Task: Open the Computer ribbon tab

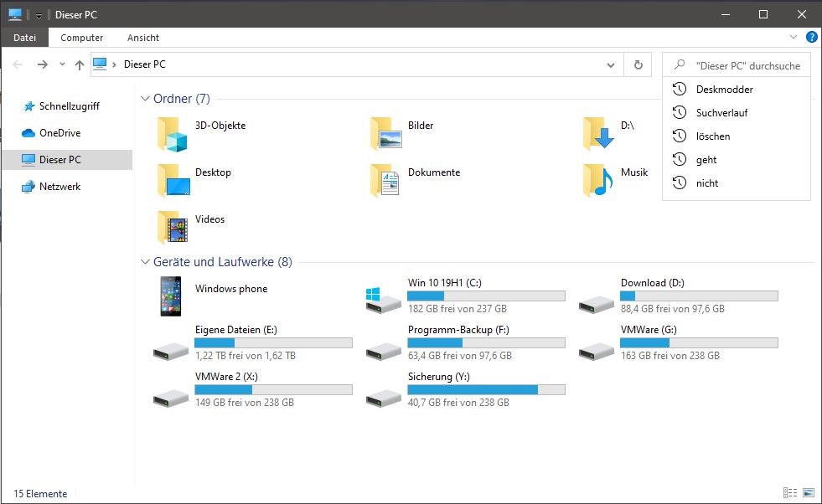Action: pyautogui.click(x=81, y=38)
